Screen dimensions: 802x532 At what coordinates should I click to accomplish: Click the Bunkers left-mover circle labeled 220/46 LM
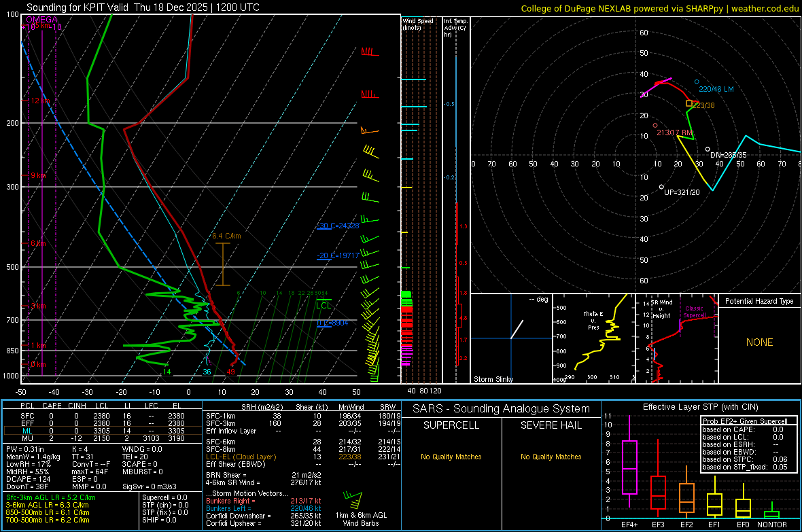click(697, 82)
